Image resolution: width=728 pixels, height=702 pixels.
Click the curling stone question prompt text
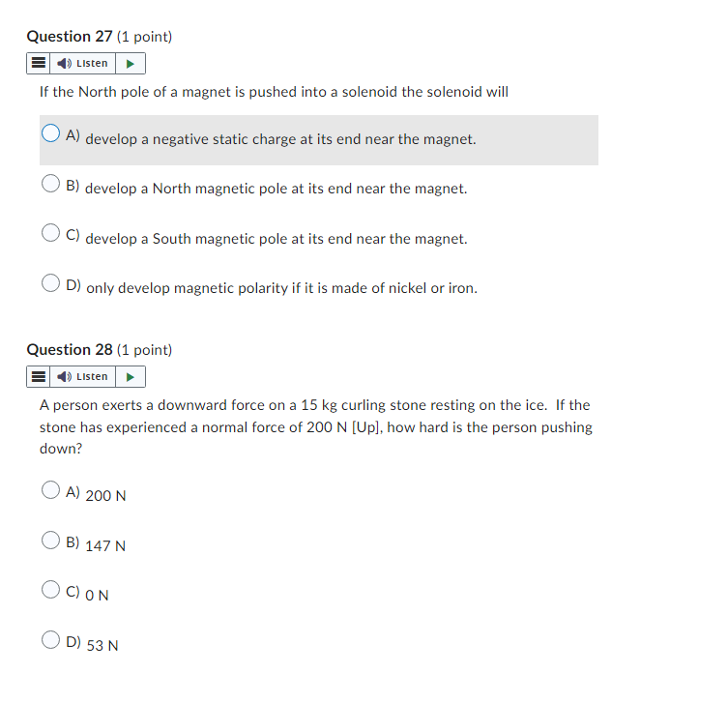tap(314, 426)
